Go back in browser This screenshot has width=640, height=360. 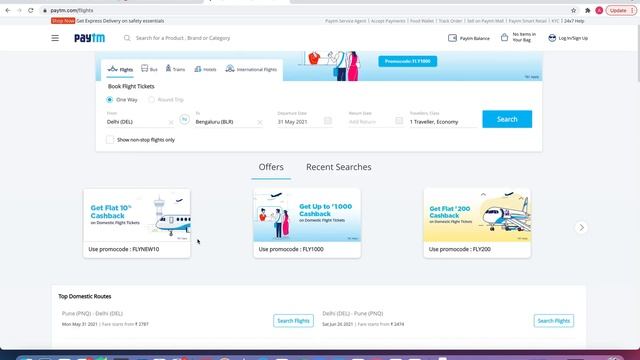tap(8, 10)
